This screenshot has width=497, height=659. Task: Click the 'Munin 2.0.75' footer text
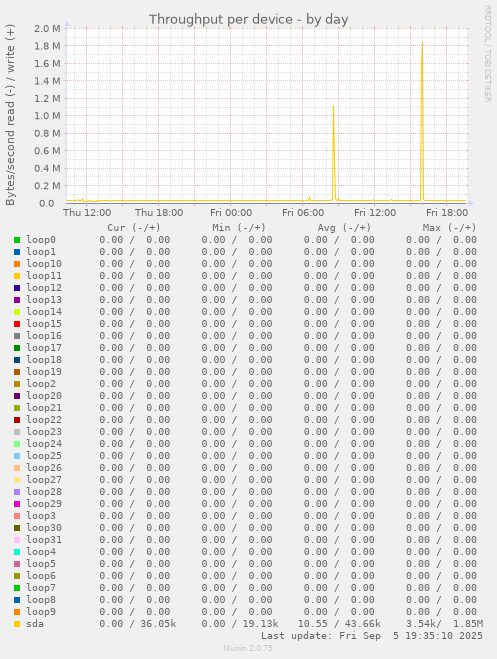pos(248,648)
